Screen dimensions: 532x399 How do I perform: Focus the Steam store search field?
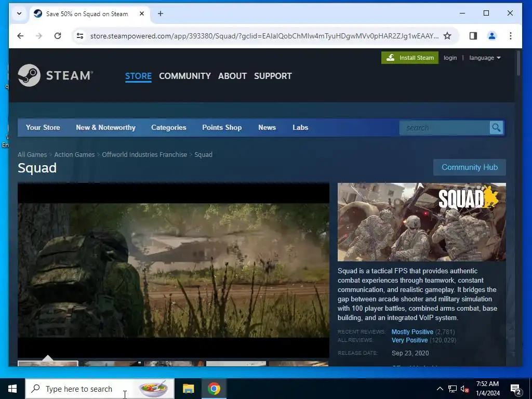coord(445,128)
